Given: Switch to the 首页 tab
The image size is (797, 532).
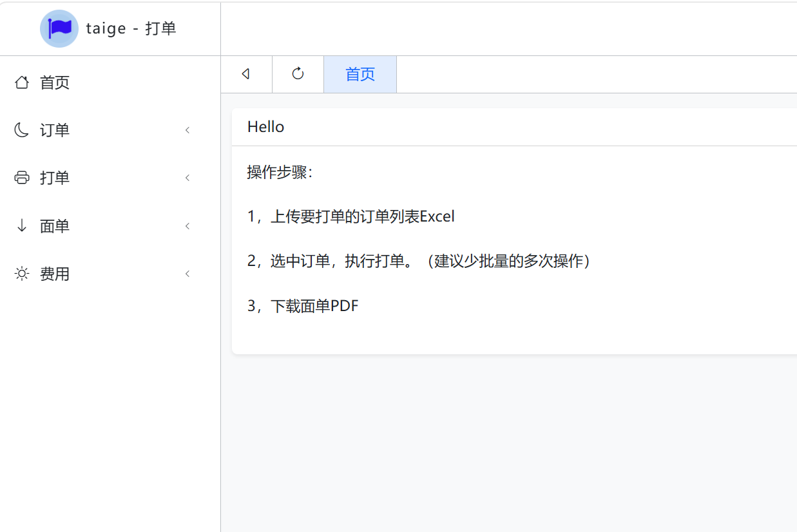Looking at the screenshot, I should click(360, 75).
